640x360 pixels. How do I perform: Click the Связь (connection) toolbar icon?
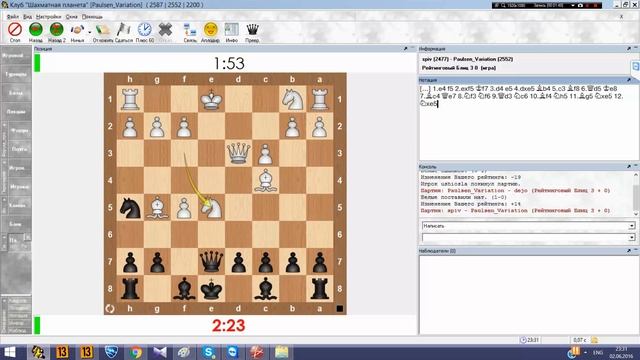tap(190, 30)
